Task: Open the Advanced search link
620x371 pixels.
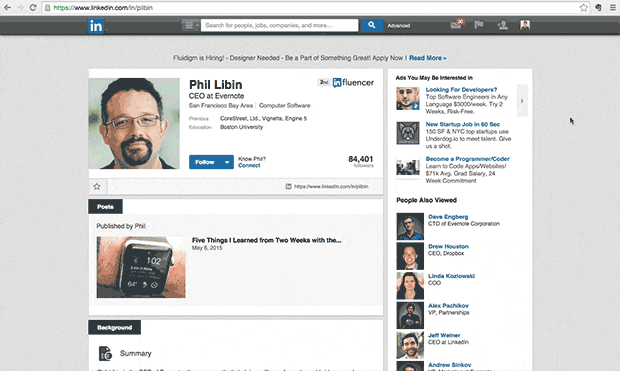Action: point(399,26)
